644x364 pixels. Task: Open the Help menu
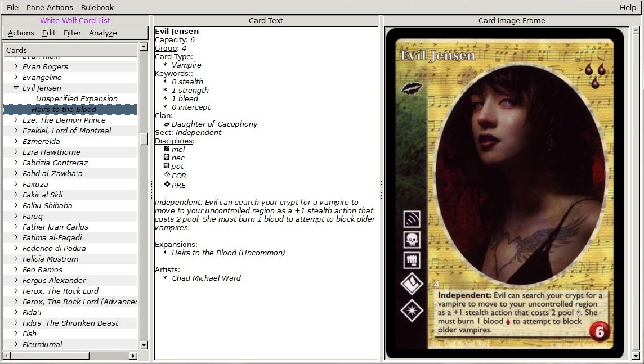coord(628,7)
